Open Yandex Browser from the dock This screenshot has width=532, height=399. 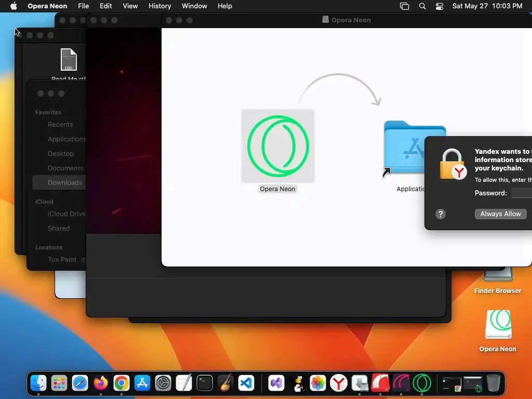coord(339,383)
